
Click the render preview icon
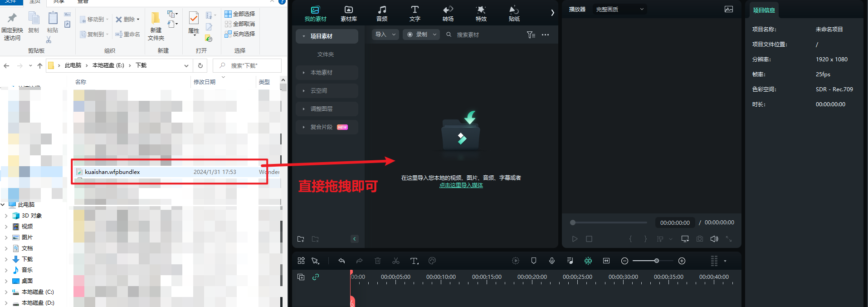click(516, 261)
